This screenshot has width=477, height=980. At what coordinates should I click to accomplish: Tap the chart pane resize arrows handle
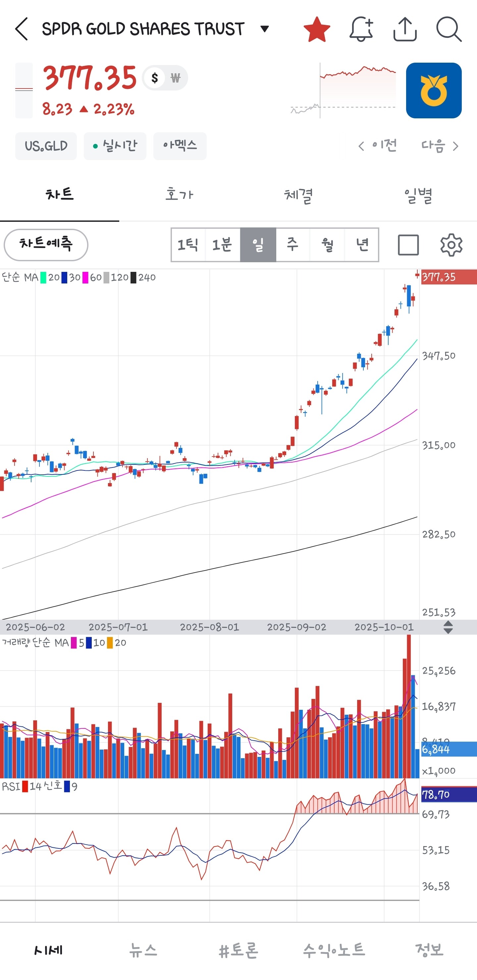(448, 627)
